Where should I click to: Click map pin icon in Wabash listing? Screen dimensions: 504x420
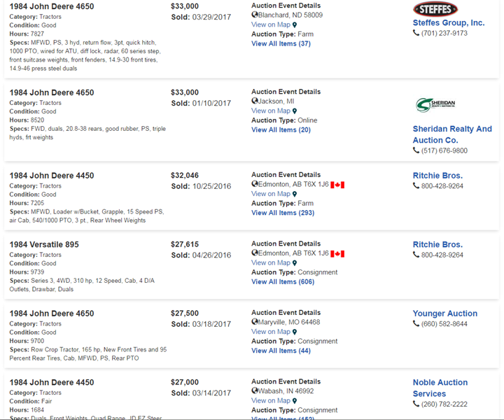295,401
